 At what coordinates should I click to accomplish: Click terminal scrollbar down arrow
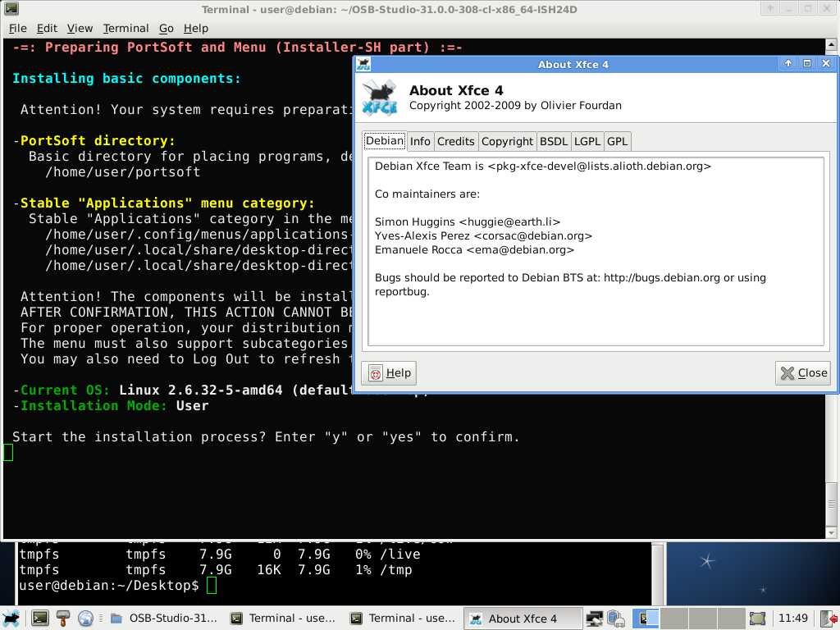(x=832, y=532)
